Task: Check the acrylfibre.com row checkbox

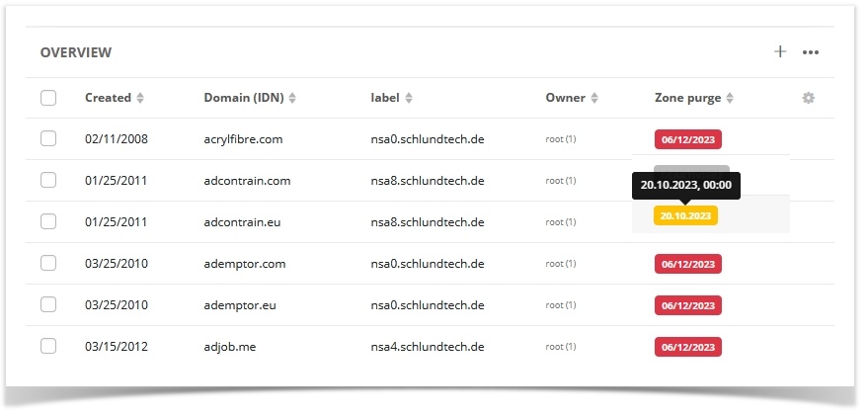Action: point(48,138)
